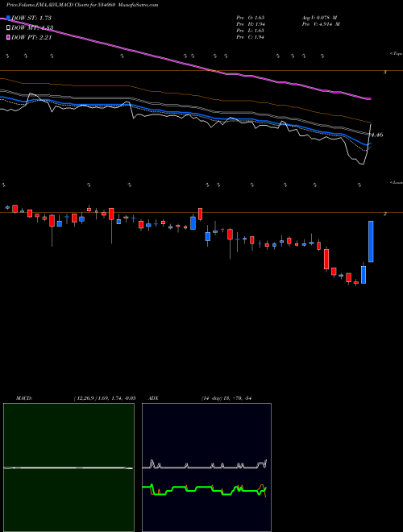
Task: Click the '<Lows' marker label
Action: point(396,182)
